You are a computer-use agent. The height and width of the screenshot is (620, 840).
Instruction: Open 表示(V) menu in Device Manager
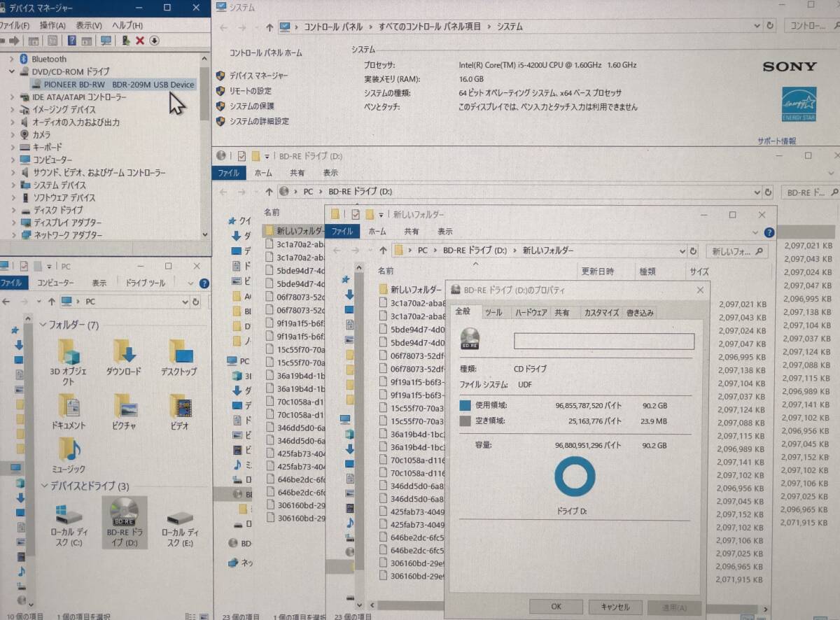(x=90, y=25)
